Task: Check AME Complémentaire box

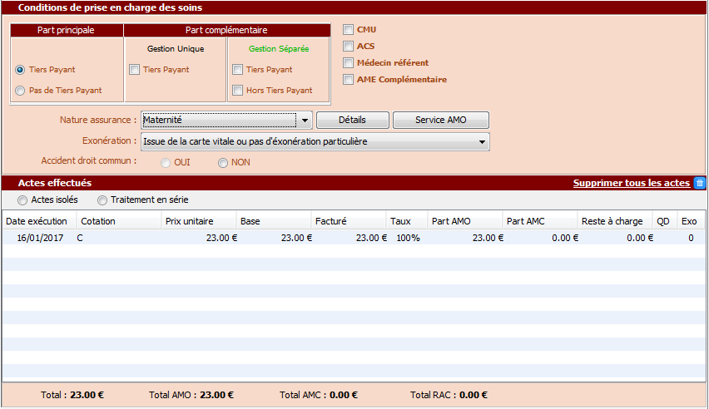Action: (x=348, y=79)
